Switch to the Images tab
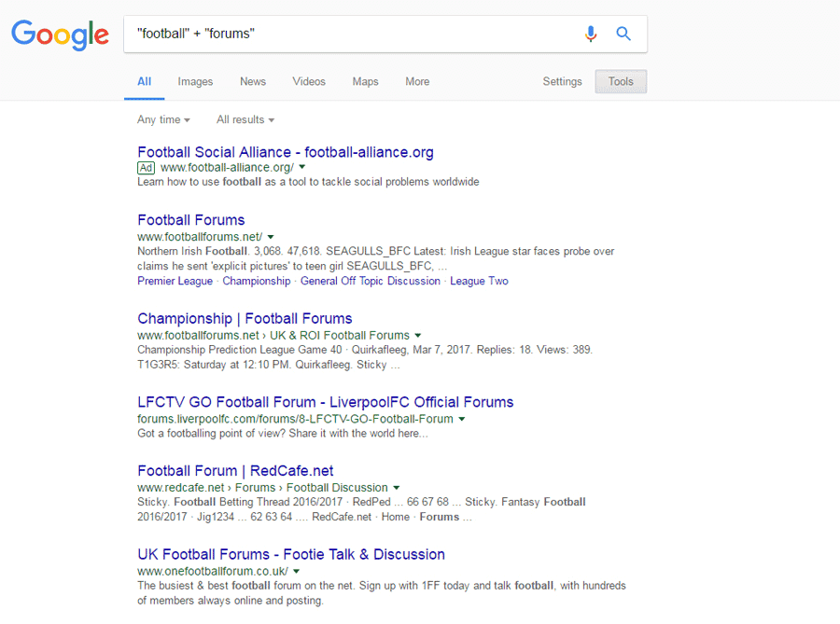This screenshot has width=840, height=624. tap(195, 82)
